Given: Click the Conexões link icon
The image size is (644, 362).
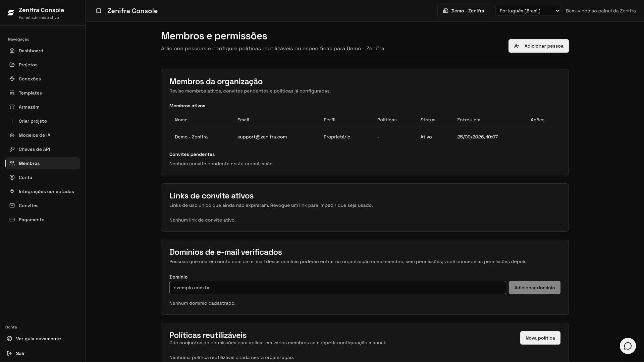Looking at the screenshot, I should pos(12,79).
